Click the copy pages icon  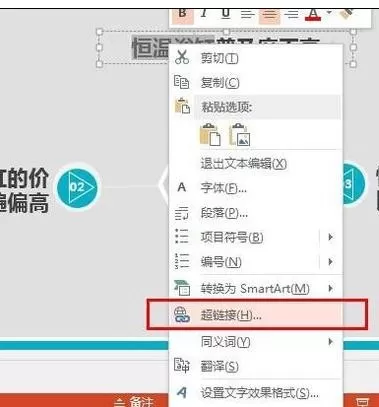(182, 82)
